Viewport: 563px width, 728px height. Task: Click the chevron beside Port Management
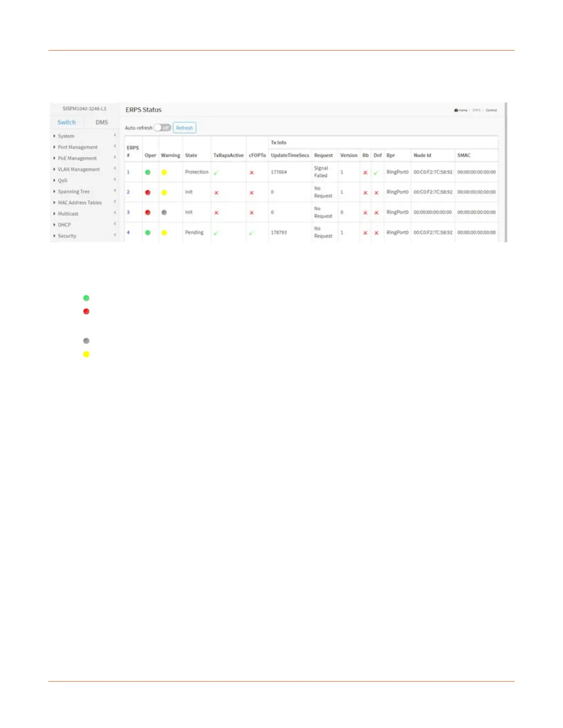115,146
